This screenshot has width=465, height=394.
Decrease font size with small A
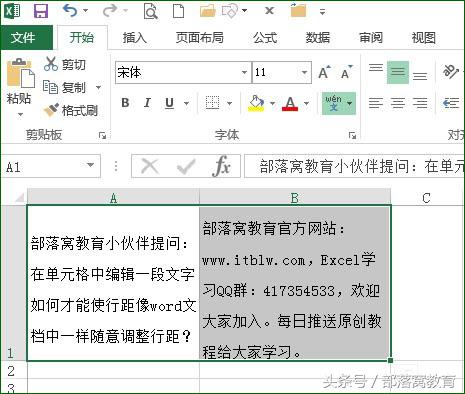tap(346, 72)
